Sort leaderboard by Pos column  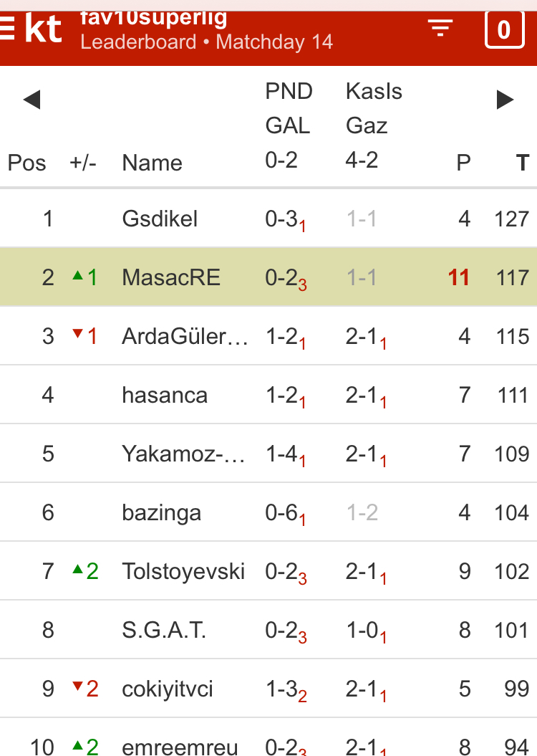point(26,163)
